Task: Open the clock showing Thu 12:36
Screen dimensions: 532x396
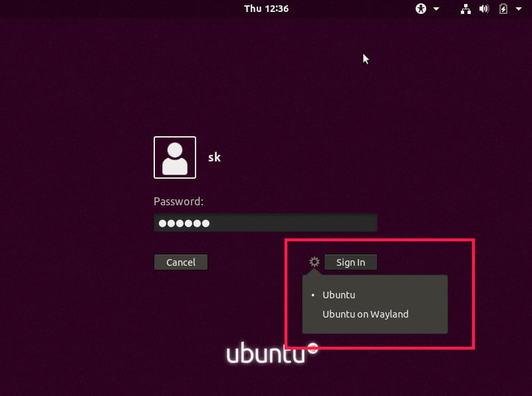Action: (267, 9)
